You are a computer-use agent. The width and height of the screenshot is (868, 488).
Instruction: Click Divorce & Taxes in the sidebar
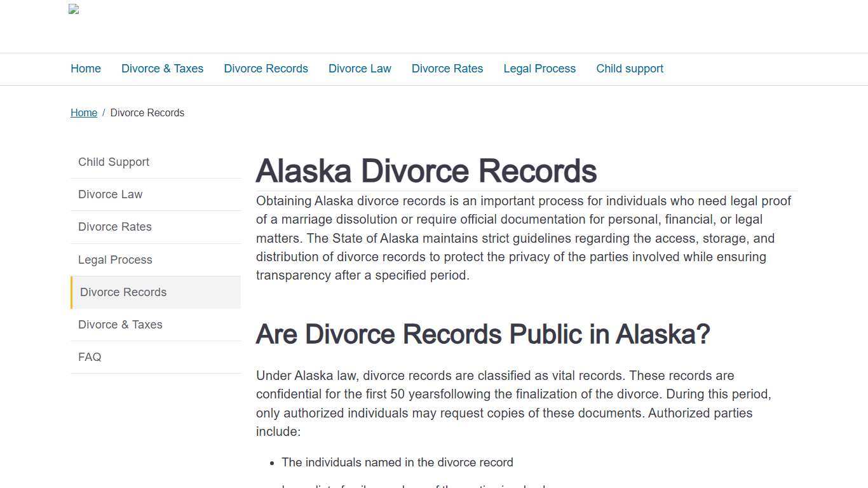pos(120,325)
